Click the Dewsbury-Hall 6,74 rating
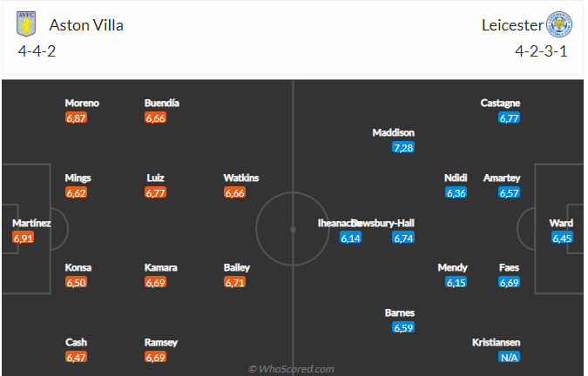The height and width of the screenshot is (376, 588). pos(403,238)
